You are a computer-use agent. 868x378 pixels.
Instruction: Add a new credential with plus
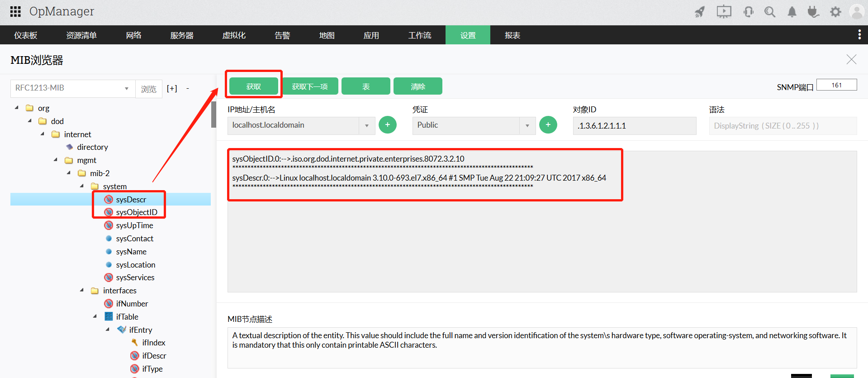tap(548, 125)
